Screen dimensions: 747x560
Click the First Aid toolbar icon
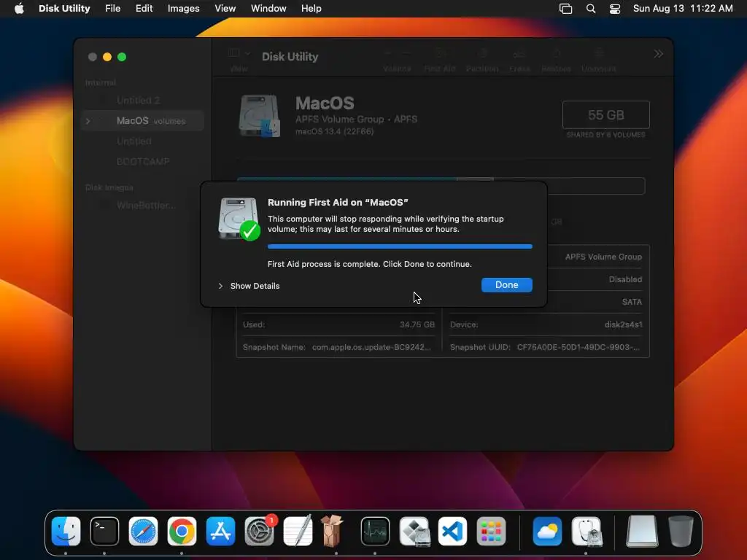[439, 53]
